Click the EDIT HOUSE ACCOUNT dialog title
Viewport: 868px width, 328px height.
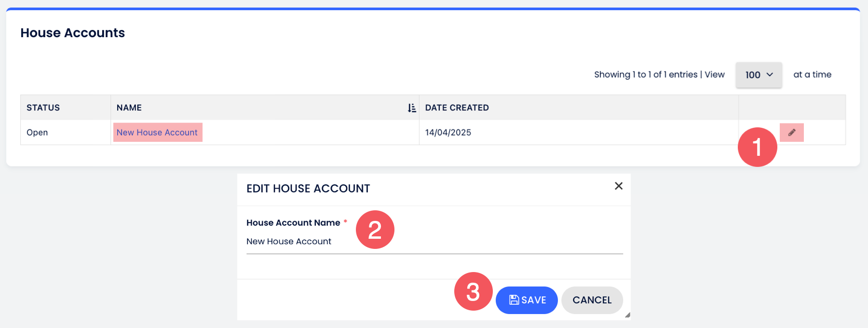click(308, 189)
